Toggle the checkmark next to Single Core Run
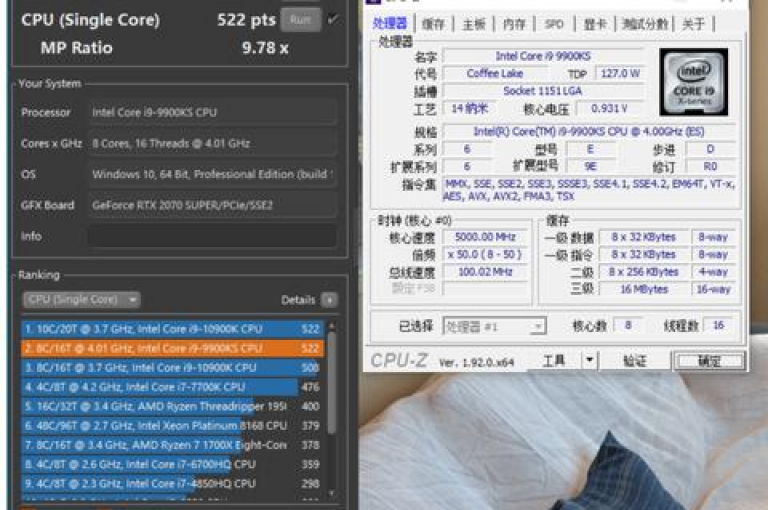768x510 pixels. (x=333, y=20)
